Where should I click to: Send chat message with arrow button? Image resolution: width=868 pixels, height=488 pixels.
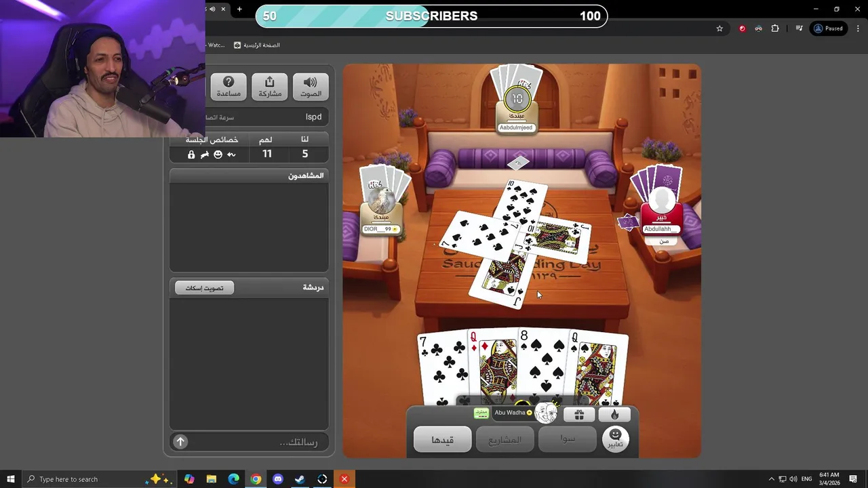click(180, 442)
